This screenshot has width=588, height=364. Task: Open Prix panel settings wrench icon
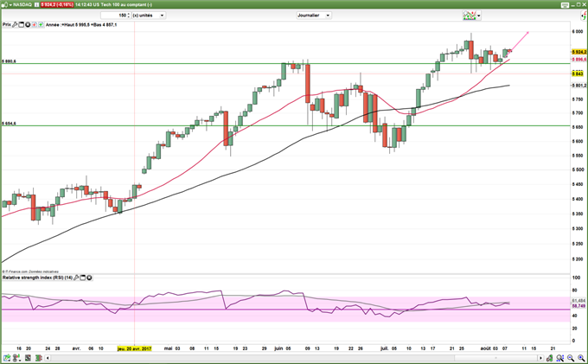[x=15, y=24]
